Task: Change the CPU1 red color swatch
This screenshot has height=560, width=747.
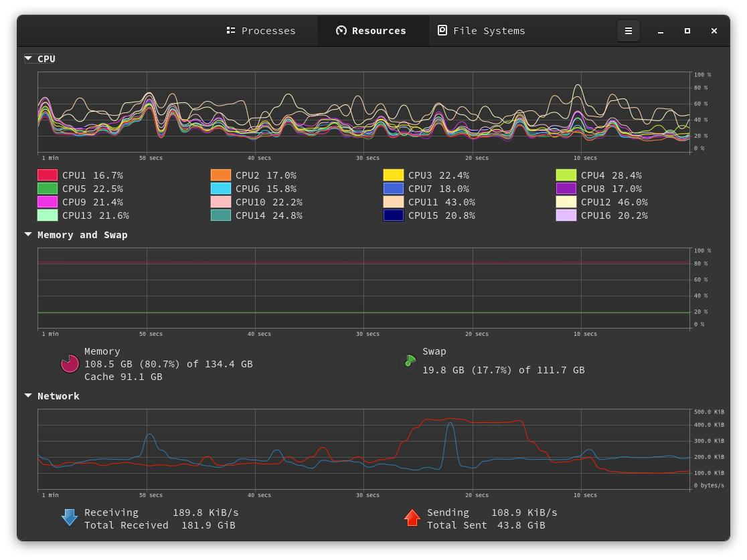Action: tap(48, 175)
